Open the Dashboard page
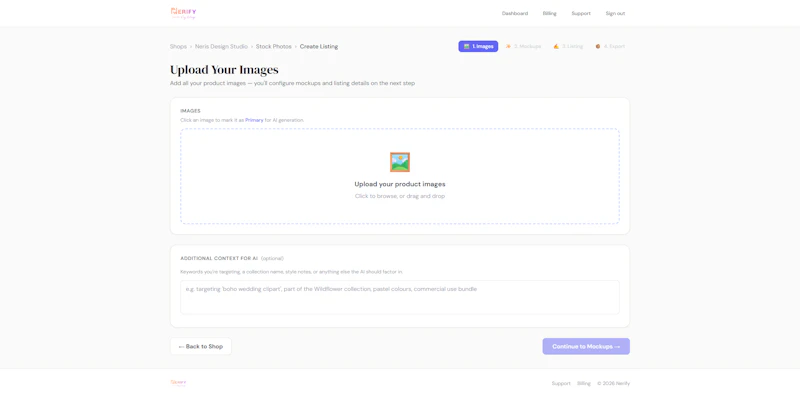800x398 pixels. tap(515, 13)
